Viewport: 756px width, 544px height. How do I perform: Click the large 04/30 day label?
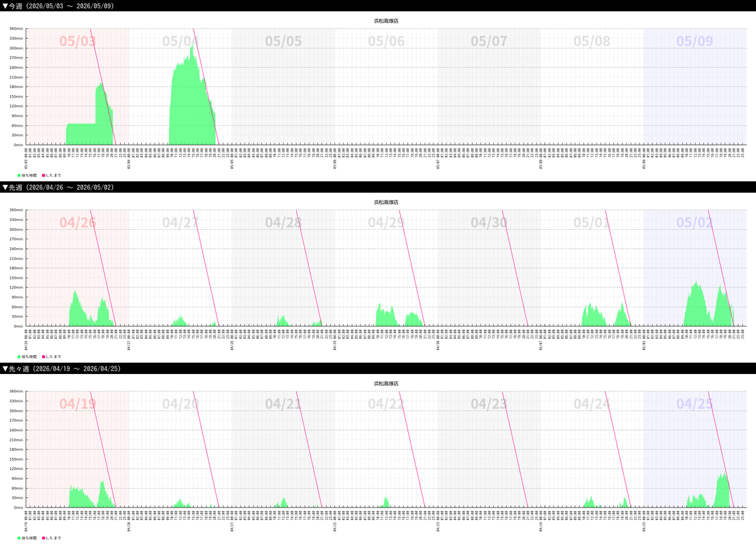coord(489,223)
